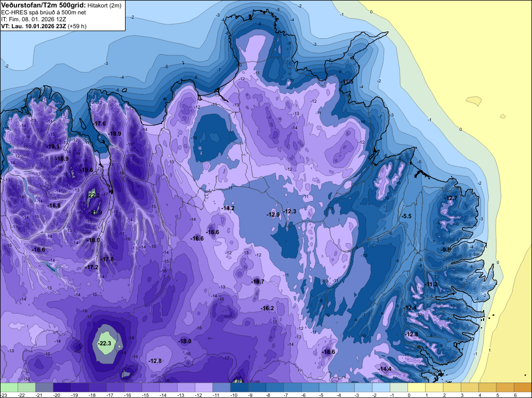Select the -12.9 temperature label
The width and height of the screenshot is (532, 398).
273,214
